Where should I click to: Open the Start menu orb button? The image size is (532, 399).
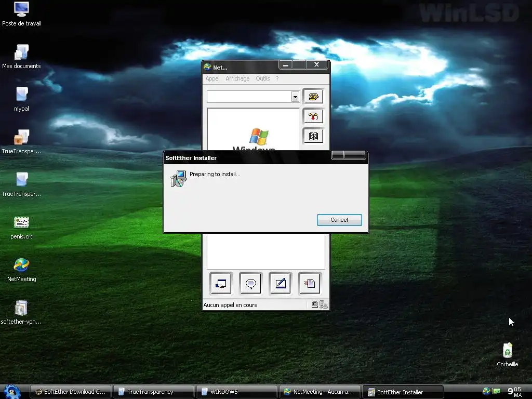pos(12,392)
